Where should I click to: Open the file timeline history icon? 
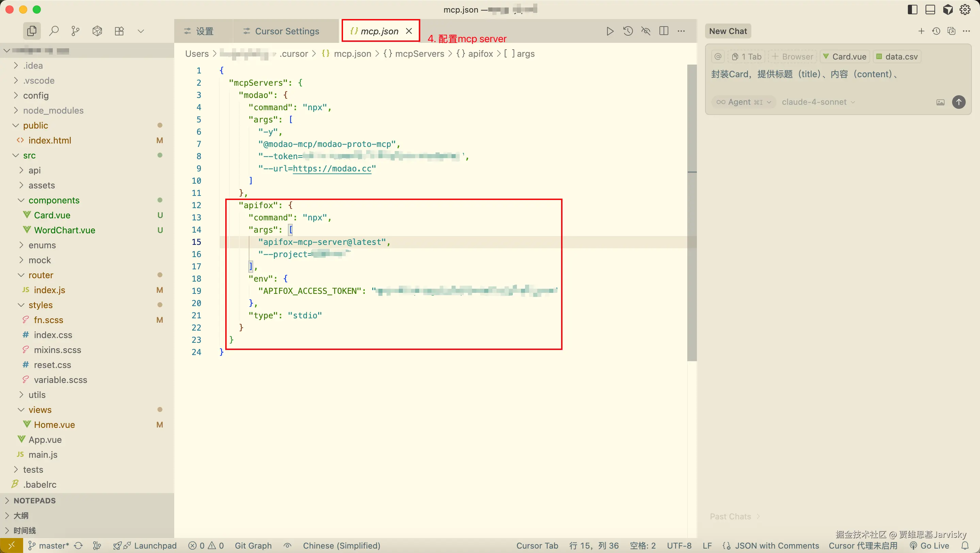(628, 31)
